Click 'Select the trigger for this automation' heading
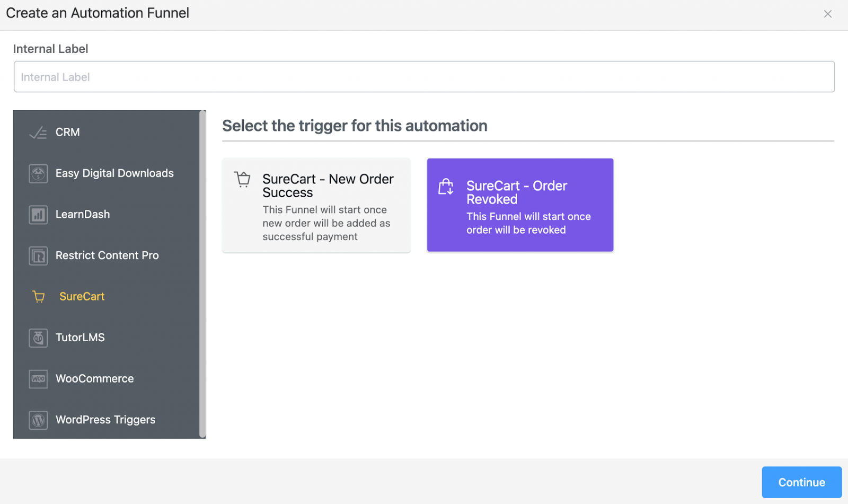Viewport: 848px width, 504px height. click(355, 126)
